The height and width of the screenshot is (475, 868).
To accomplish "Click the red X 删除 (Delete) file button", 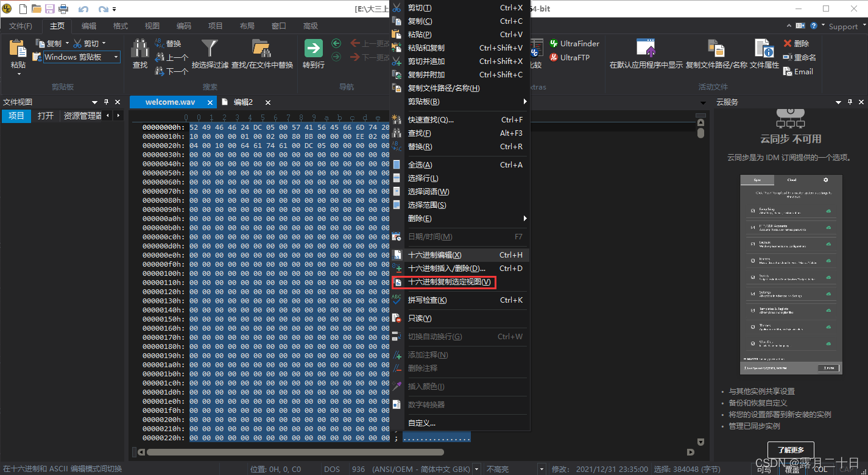I will point(796,43).
